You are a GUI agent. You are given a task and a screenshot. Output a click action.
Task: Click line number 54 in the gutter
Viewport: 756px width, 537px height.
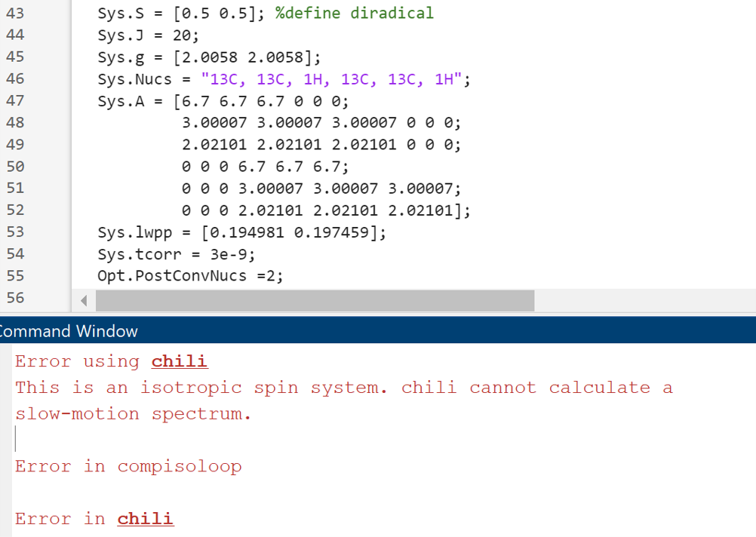click(15, 254)
